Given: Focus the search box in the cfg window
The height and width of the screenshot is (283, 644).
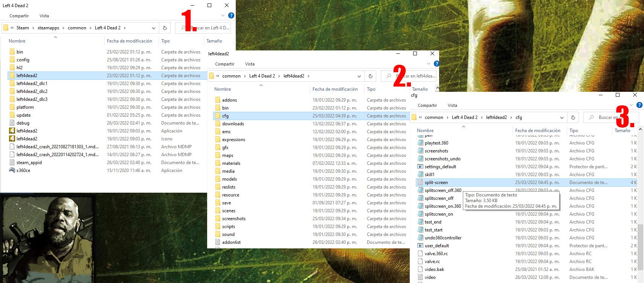Looking at the screenshot, I should [611, 117].
